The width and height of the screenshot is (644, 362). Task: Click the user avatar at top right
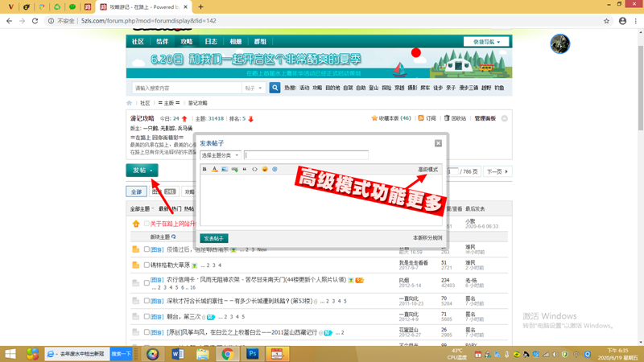(x=560, y=44)
